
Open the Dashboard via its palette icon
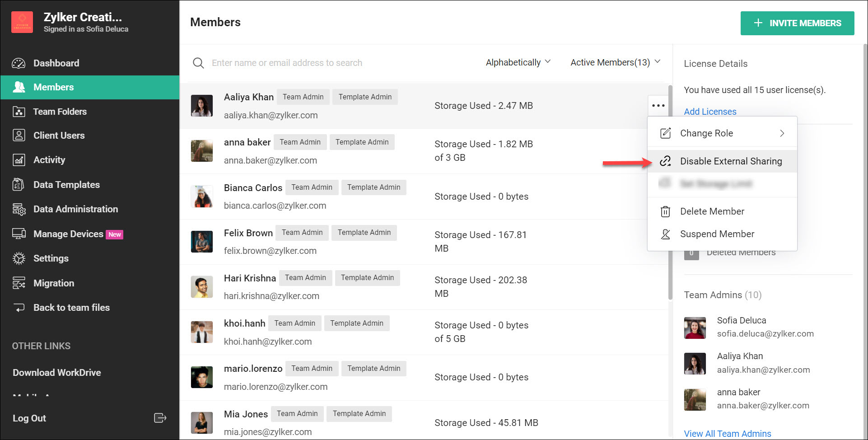19,63
